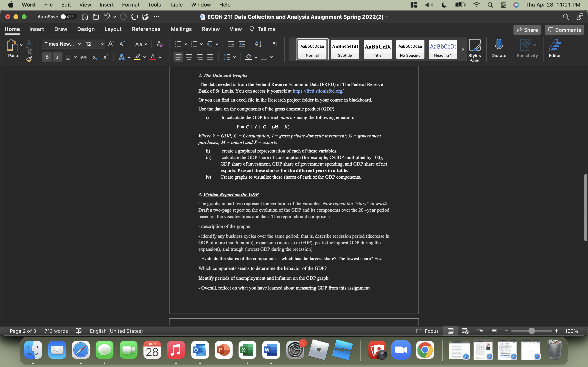Toggle strikethrough formatting
The height and width of the screenshot is (367, 588).
point(84,57)
